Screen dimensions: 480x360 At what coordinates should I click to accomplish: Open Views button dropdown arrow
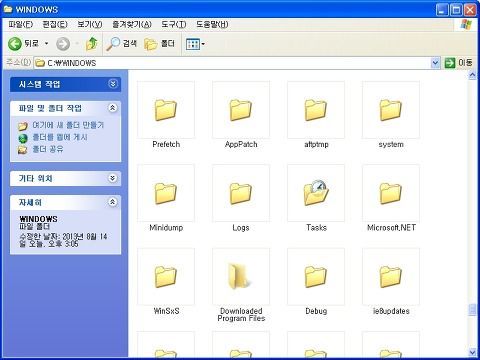[x=203, y=44]
